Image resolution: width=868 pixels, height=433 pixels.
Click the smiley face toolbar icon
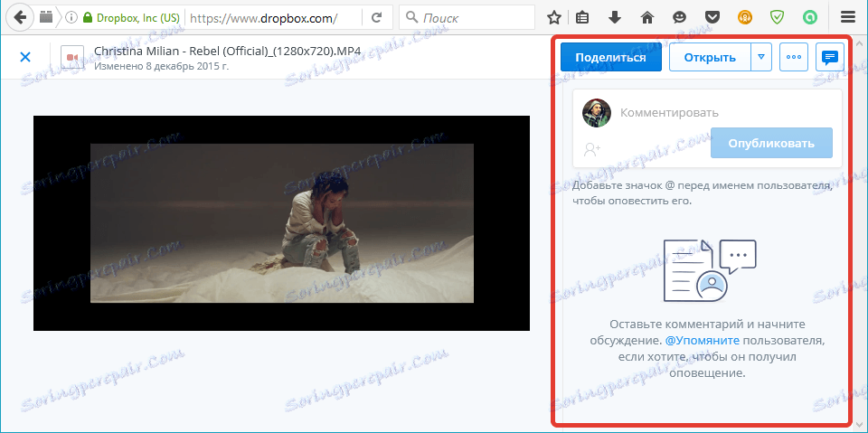coord(679,18)
